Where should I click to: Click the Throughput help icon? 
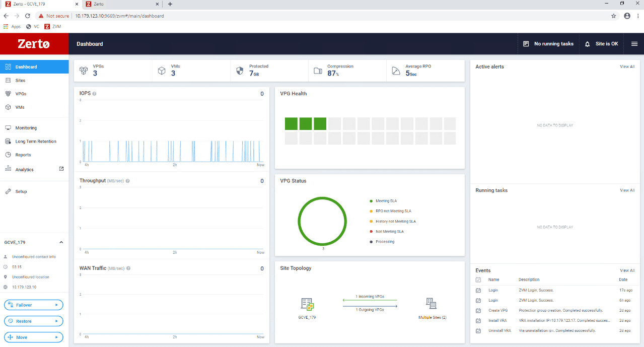tap(127, 181)
